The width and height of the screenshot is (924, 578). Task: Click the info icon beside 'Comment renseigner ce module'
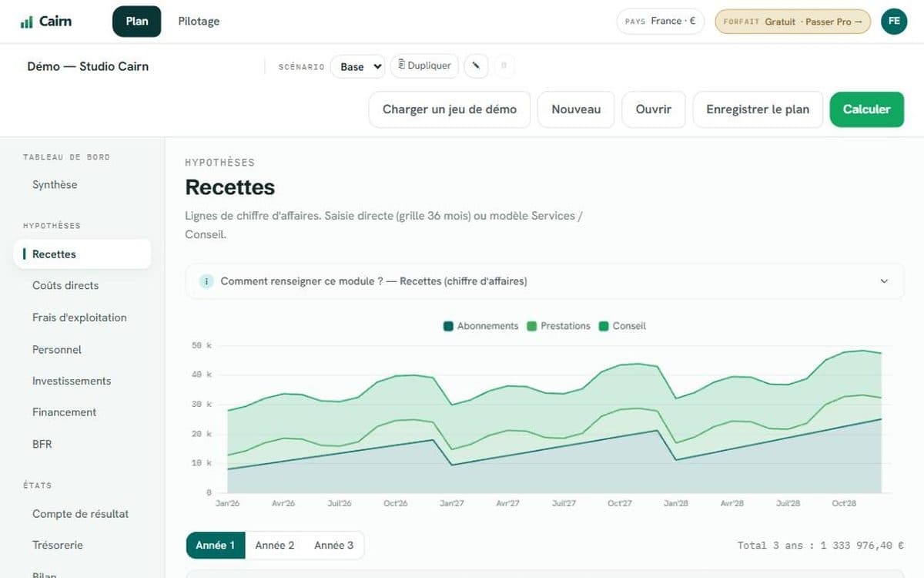pos(206,281)
